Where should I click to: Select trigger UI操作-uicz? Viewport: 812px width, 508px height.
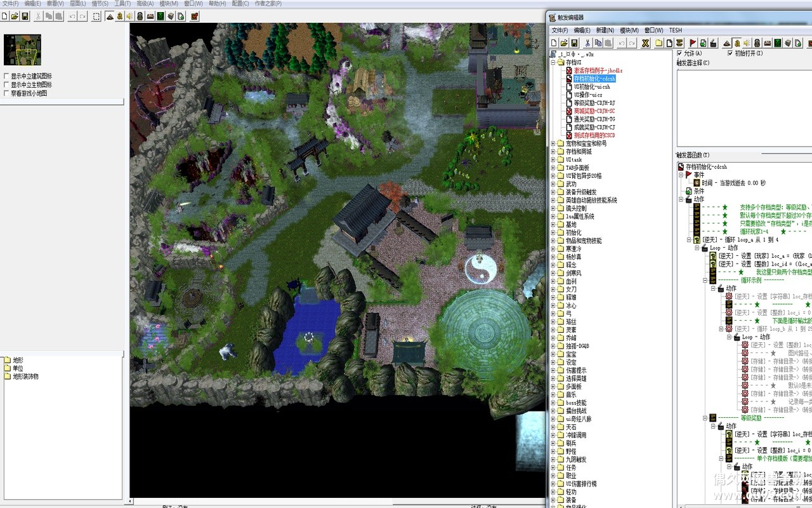(587, 95)
